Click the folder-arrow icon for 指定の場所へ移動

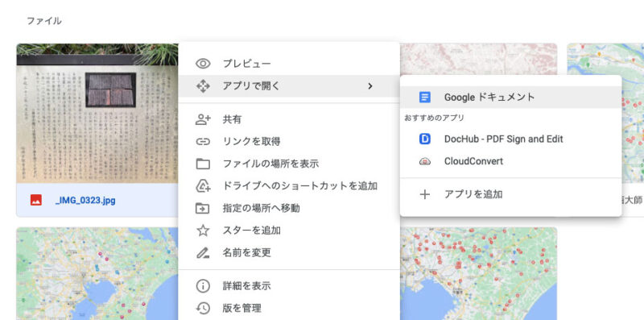click(x=203, y=208)
